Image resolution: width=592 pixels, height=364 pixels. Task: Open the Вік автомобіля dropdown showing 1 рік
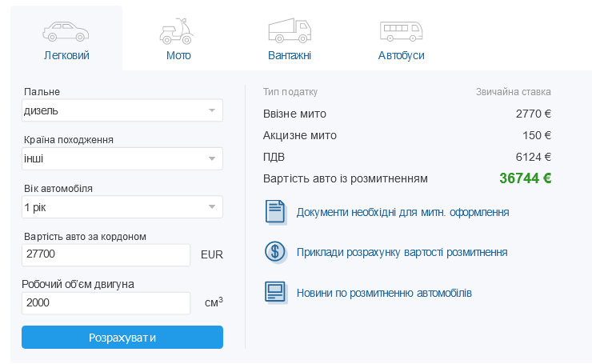[122, 207]
